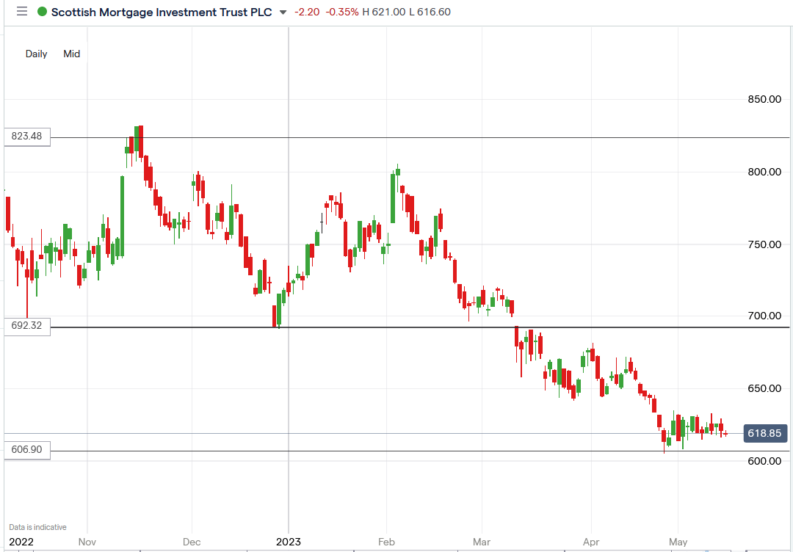
Task: Click the Nov date axis label
Action: (87, 542)
